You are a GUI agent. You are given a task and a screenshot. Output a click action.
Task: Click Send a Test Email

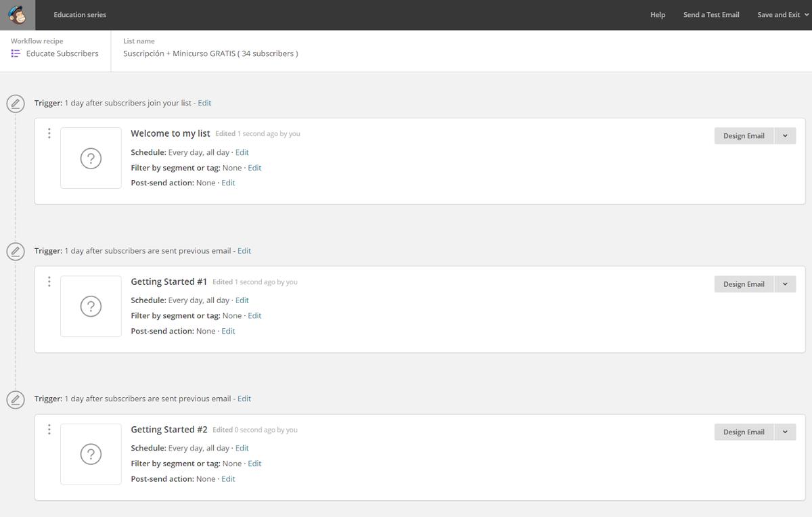pyautogui.click(x=710, y=15)
